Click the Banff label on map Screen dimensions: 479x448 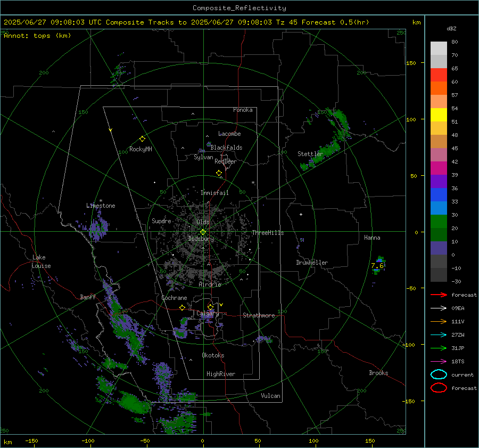(x=88, y=297)
